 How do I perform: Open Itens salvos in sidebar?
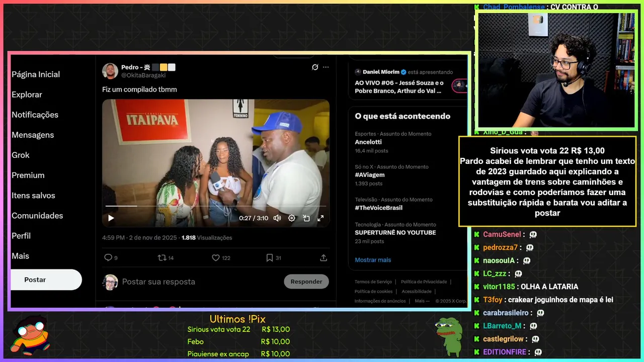[34, 195]
